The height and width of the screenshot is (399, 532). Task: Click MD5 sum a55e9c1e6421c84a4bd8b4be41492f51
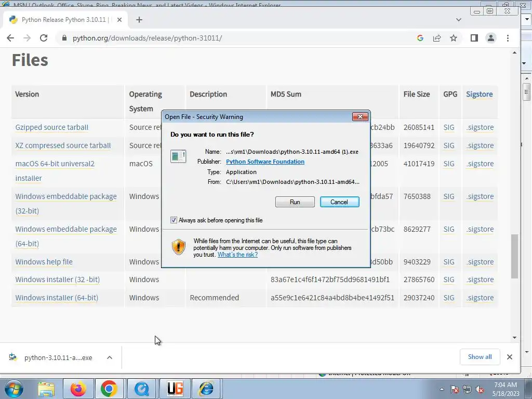point(332,298)
